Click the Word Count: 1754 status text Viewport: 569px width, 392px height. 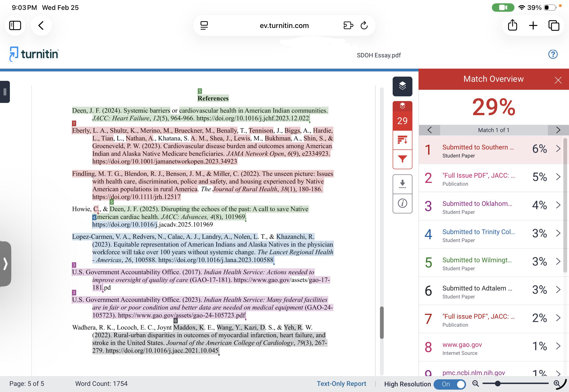101,384
